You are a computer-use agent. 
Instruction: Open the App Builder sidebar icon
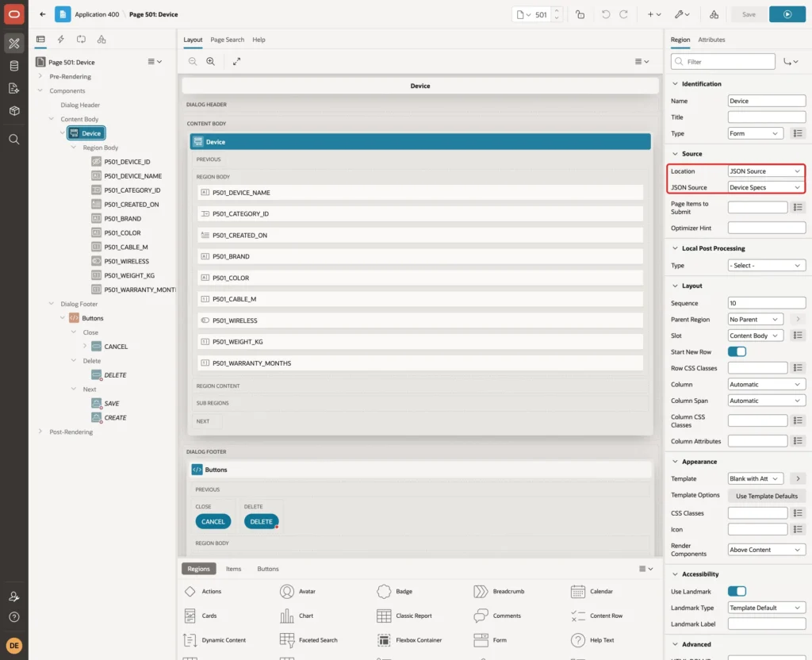tap(14, 44)
